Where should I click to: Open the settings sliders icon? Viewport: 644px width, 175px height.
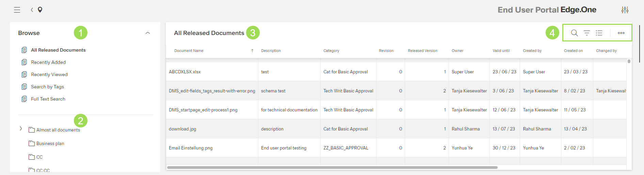(625, 10)
